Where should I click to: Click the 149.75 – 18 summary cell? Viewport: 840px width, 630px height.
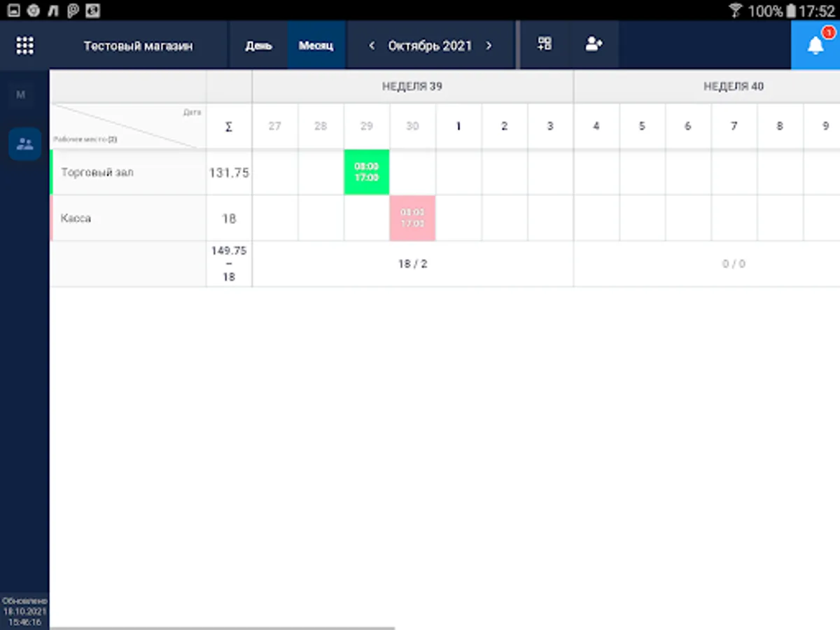229,264
